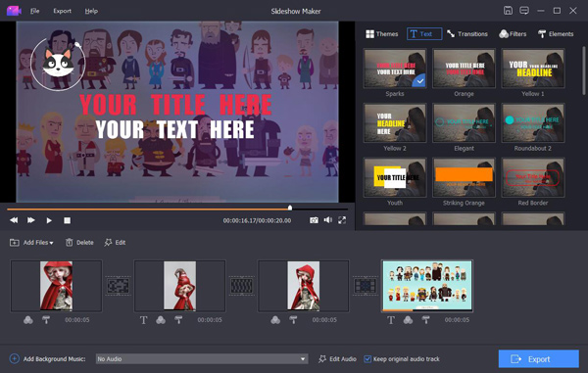Select the second red hood doll clip

pyautogui.click(x=180, y=286)
